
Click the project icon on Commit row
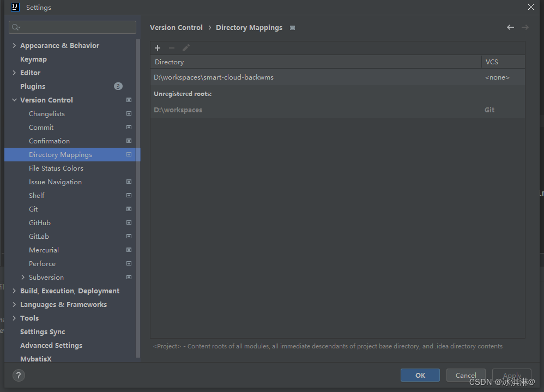point(129,128)
